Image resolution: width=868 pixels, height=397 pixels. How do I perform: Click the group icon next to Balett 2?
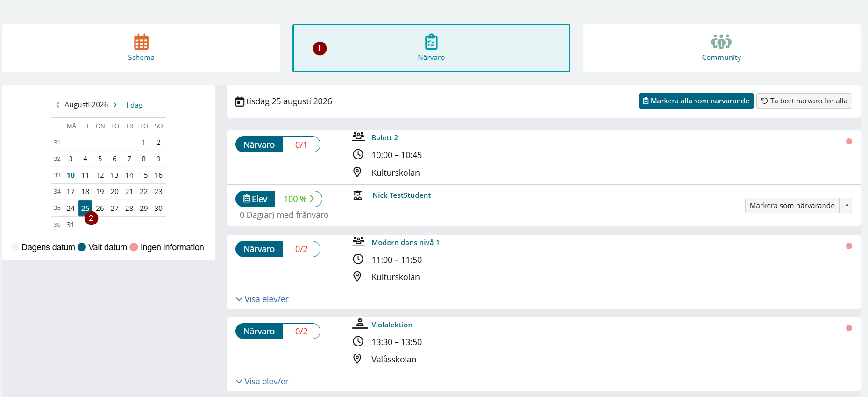(x=358, y=137)
